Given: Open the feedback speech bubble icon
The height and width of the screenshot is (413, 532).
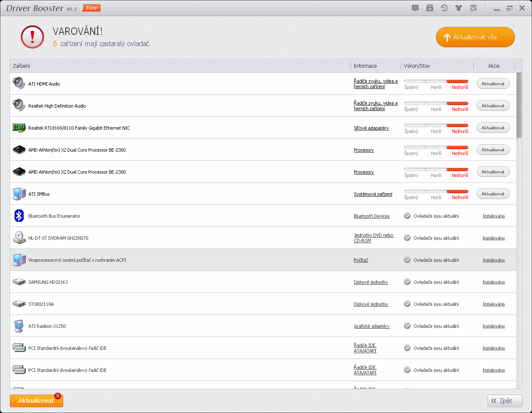Looking at the screenshot, I should pyautogui.click(x=415, y=8).
